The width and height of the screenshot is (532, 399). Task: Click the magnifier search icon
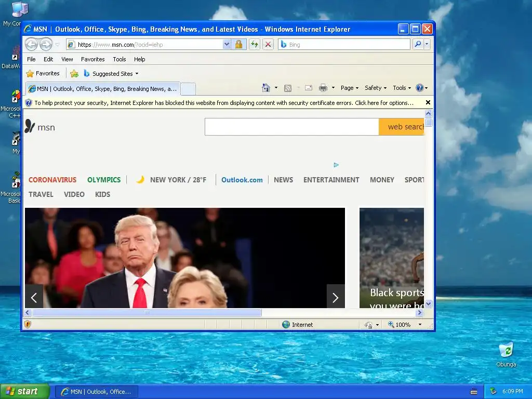tap(418, 44)
